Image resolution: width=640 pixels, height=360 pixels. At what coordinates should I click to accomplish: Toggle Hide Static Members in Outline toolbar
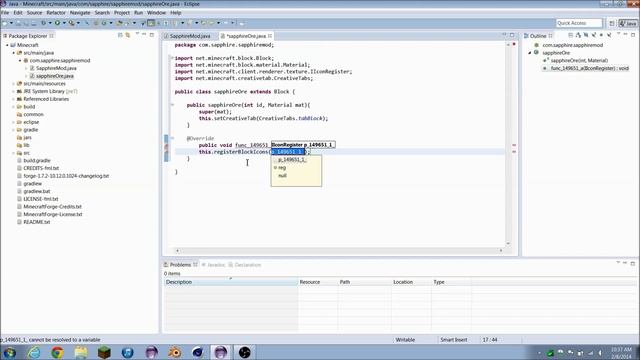(593, 36)
